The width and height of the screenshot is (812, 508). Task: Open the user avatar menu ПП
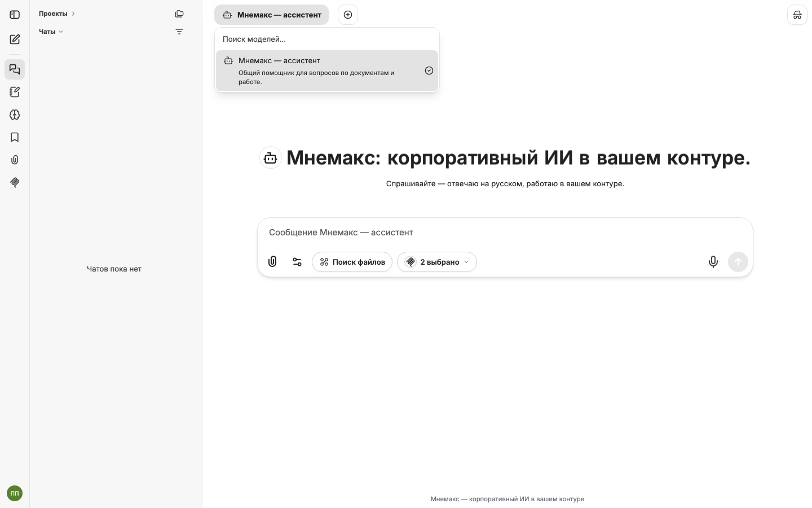[x=15, y=493]
